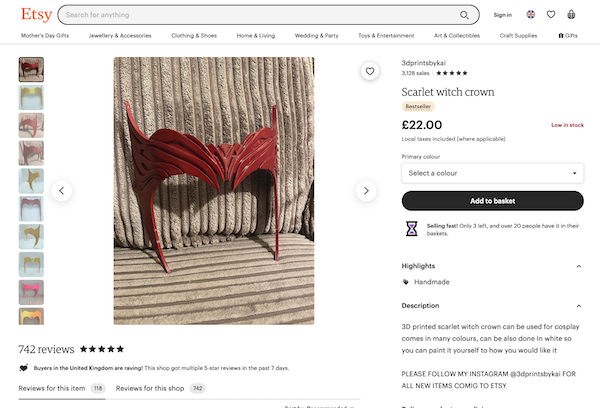Collapse the Description section
Viewport: 600px width, 408px height.
coord(579,306)
